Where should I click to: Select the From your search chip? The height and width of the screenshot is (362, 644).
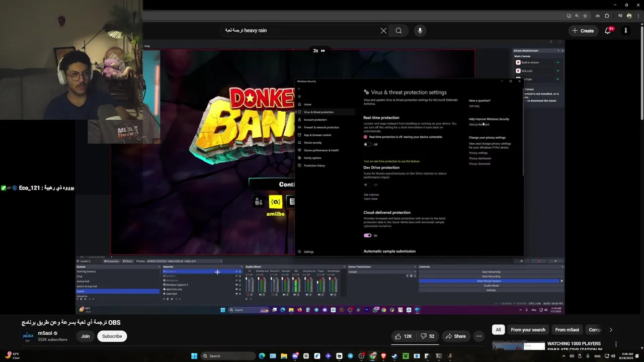(x=528, y=330)
